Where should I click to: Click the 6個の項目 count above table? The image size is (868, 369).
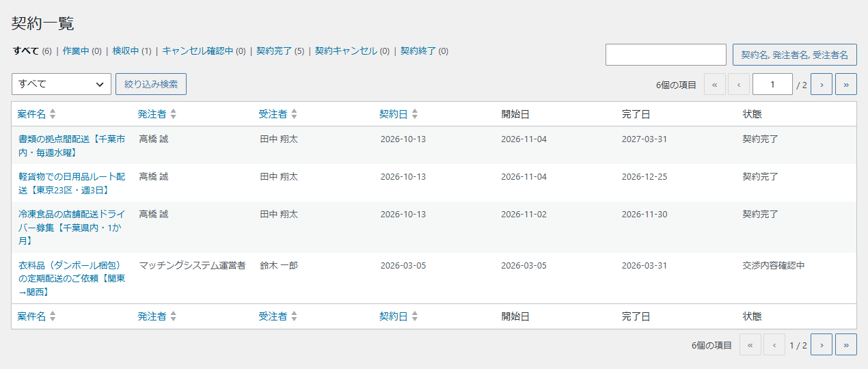pos(676,85)
